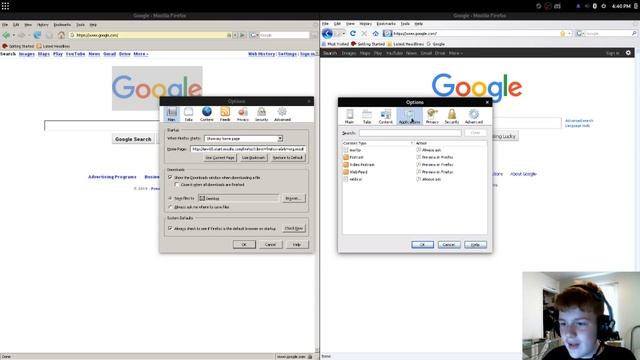Screen dimensions: 640x360
Task: Open Advanced gear pane in left Options dialog
Action: click(x=282, y=114)
